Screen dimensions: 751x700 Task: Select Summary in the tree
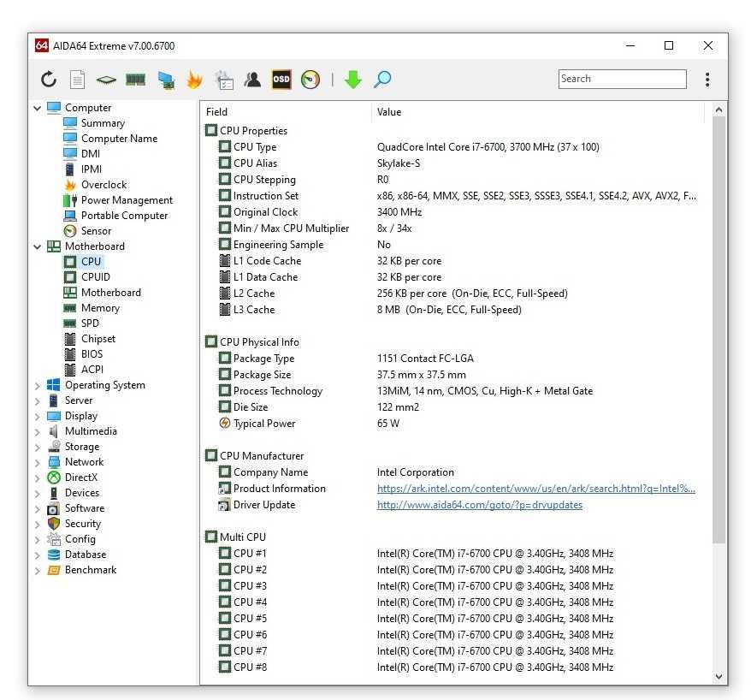[103, 123]
